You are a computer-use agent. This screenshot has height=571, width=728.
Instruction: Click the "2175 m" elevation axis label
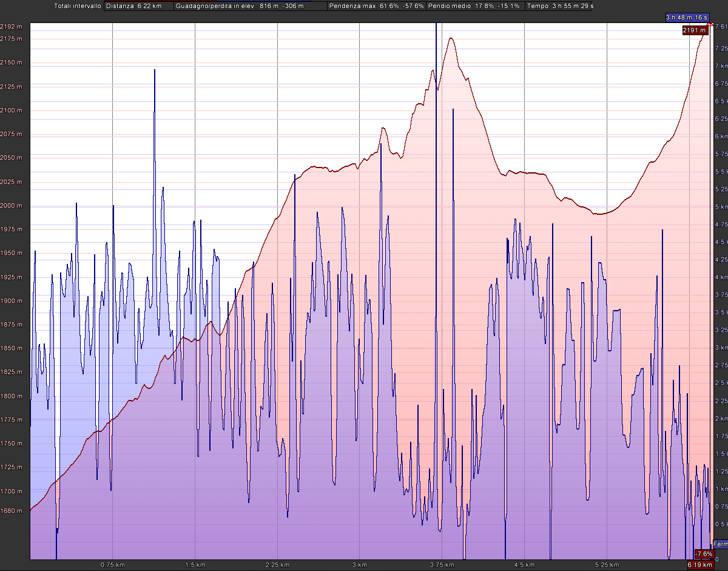pos(11,39)
